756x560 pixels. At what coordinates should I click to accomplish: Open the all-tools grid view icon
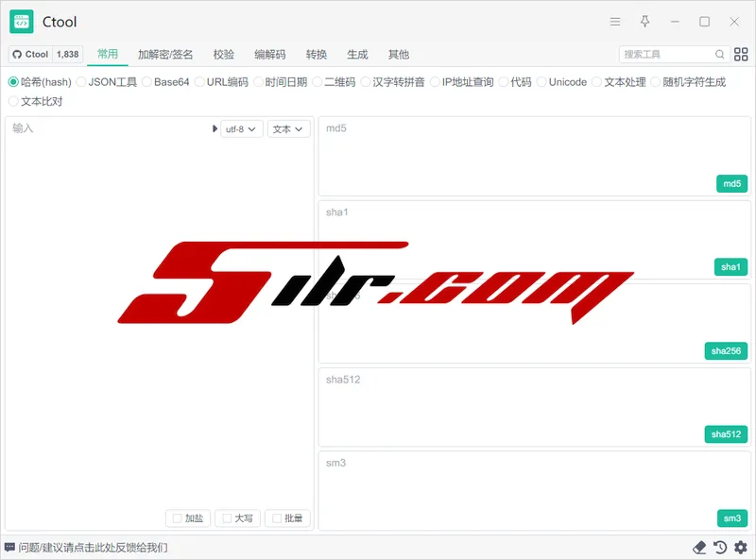pos(741,55)
